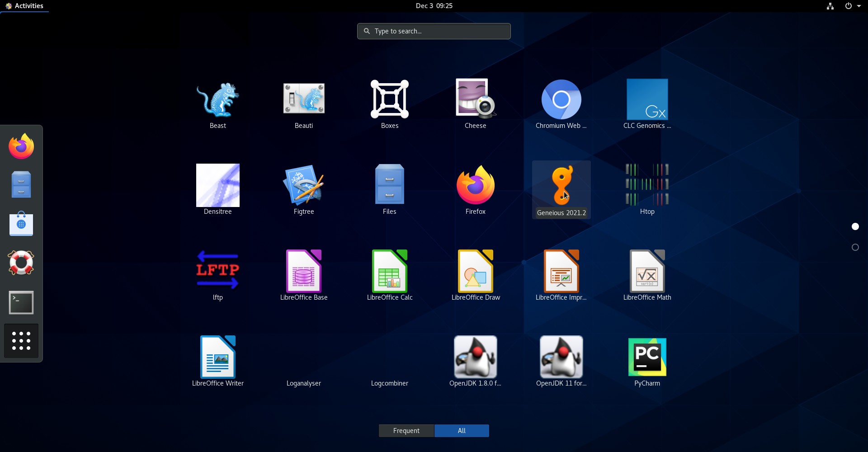Image resolution: width=868 pixels, height=452 pixels.
Task: Expand the system power menu
Action: click(x=853, y=6)
